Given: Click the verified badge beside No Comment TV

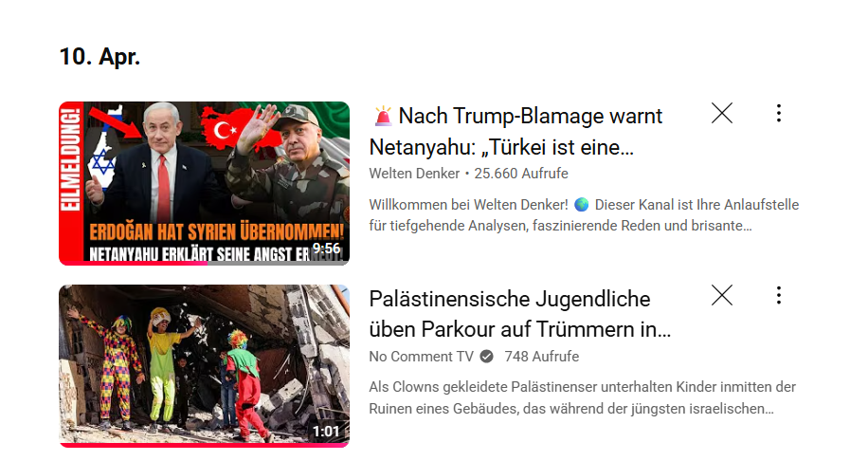Looking at the screenshot, I should pyautogui.click(x=486, y=357).
